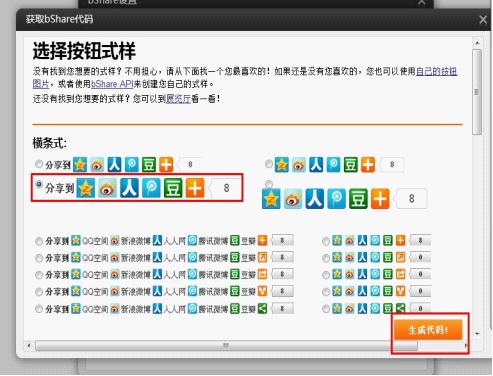The width and height of the screenshot is (493, 376).
Task: Click large orange plus icon at right
Action: [x=380, y=199]
